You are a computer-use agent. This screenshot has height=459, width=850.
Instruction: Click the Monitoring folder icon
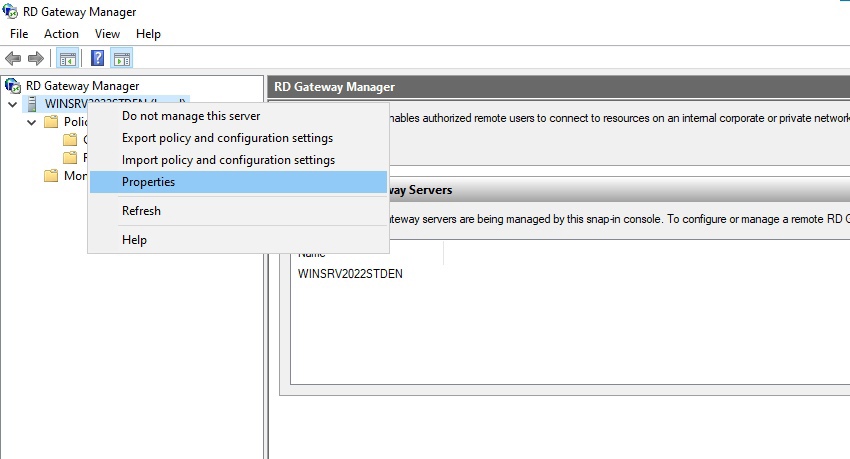51,176
